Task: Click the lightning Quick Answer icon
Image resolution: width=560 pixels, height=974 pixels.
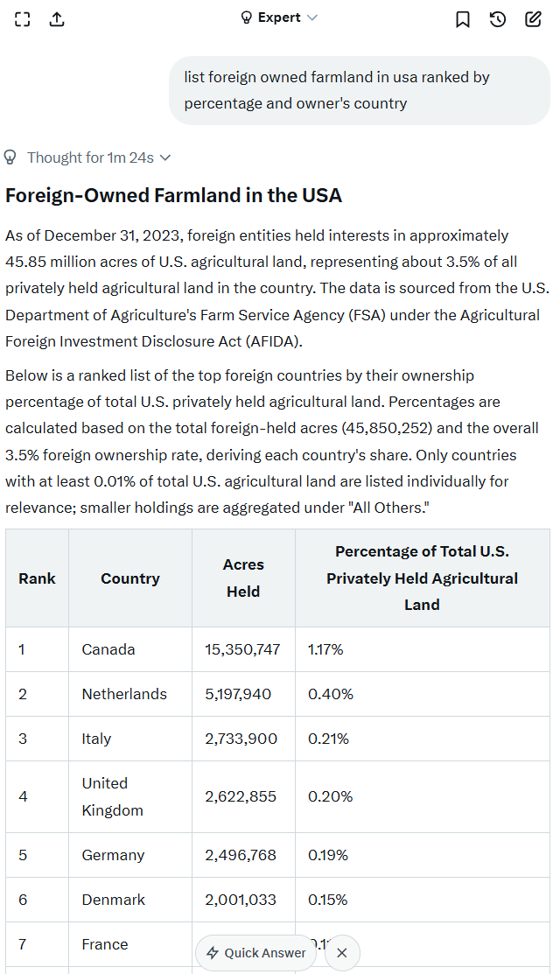Action: [x=213, y=953]
